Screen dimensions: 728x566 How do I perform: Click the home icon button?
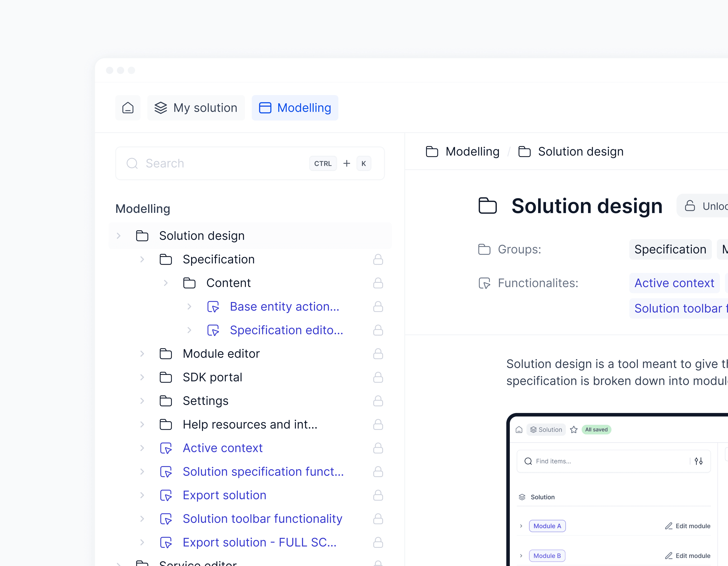pos(128,108)
